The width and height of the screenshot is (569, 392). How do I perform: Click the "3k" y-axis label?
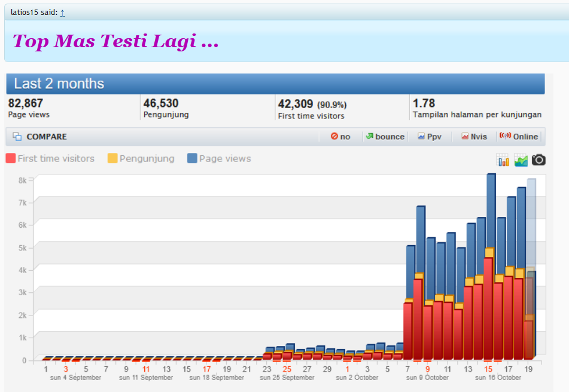coord(23,293)
